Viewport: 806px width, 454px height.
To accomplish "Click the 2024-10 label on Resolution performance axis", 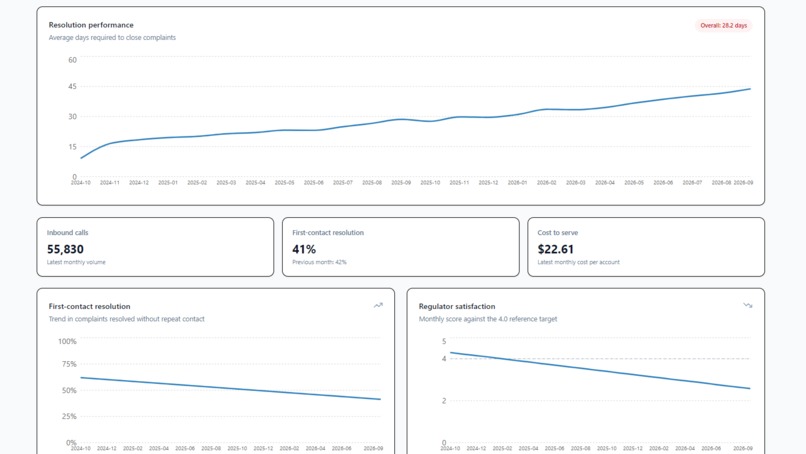I will pos(81,183).
